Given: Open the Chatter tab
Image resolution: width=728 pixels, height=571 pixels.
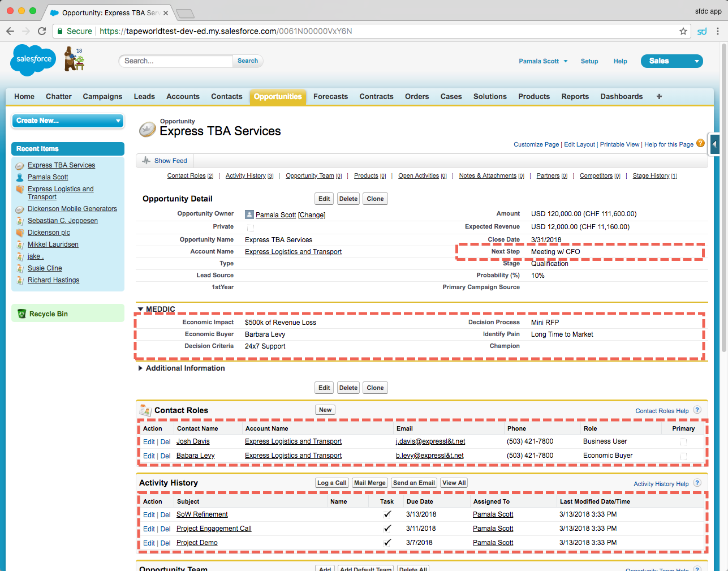Looking at the screenshot, I should [x=59, y=97].
